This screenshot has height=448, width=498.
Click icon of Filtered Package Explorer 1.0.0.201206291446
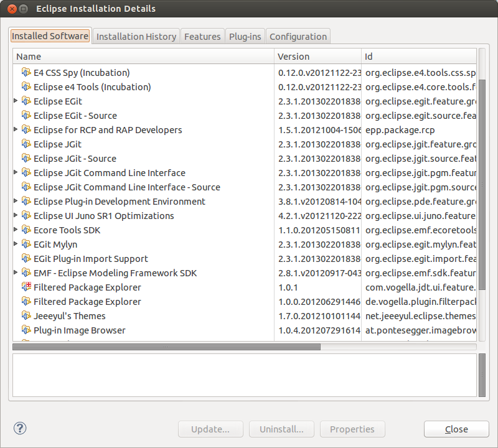(26, 301)
